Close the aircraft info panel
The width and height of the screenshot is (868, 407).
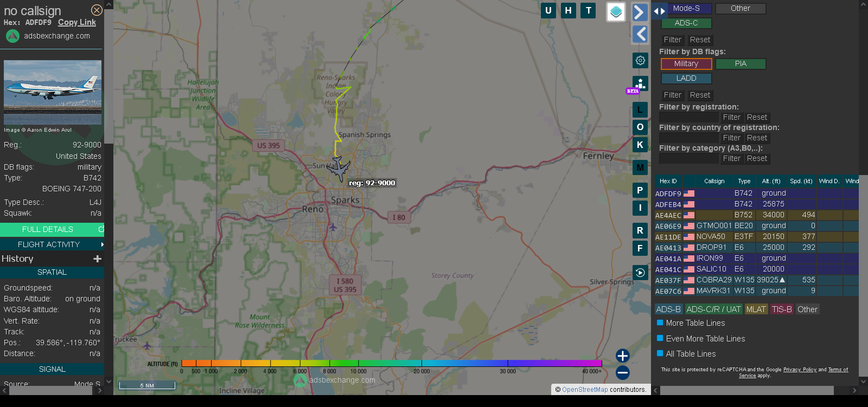(97, 10)
